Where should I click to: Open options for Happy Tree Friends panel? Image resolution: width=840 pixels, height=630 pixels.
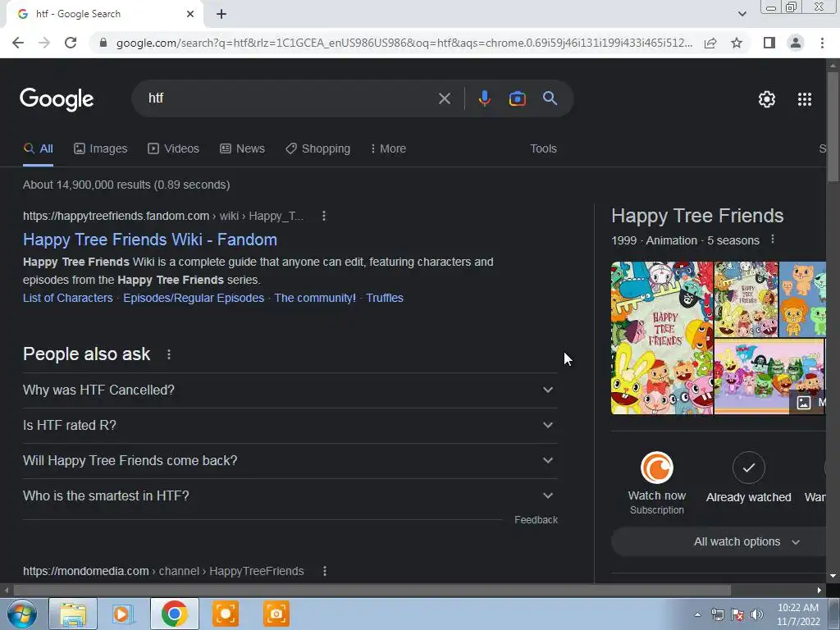pos(773,240)
